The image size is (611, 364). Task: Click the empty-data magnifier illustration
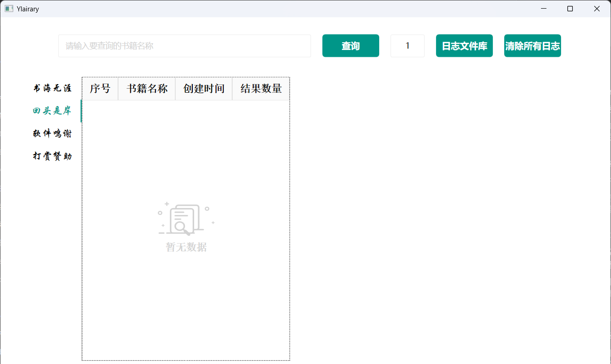185,218
